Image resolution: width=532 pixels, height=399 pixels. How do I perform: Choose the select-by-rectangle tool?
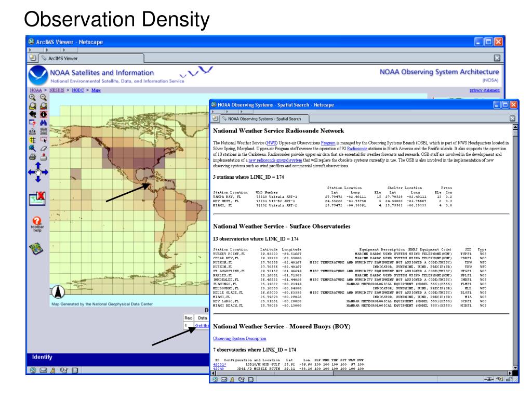[44, 140]
